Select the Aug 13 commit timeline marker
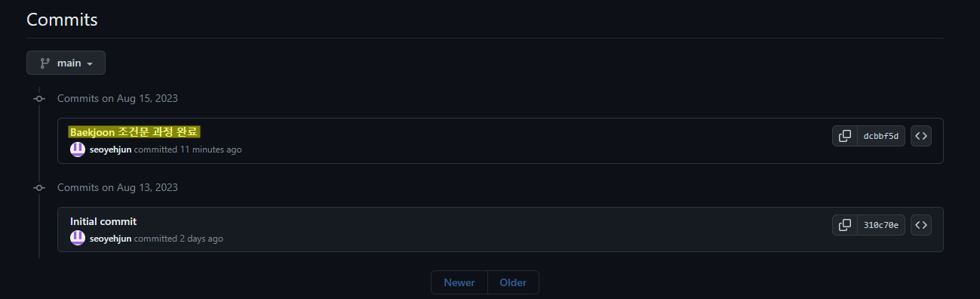 [x=39, y=187]
